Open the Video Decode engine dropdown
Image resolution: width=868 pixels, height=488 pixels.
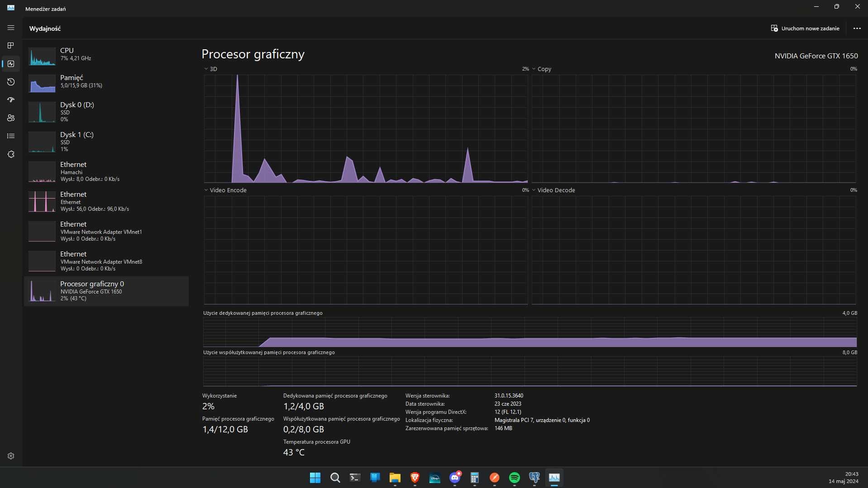pyautogui.click(x=553, y=190)
